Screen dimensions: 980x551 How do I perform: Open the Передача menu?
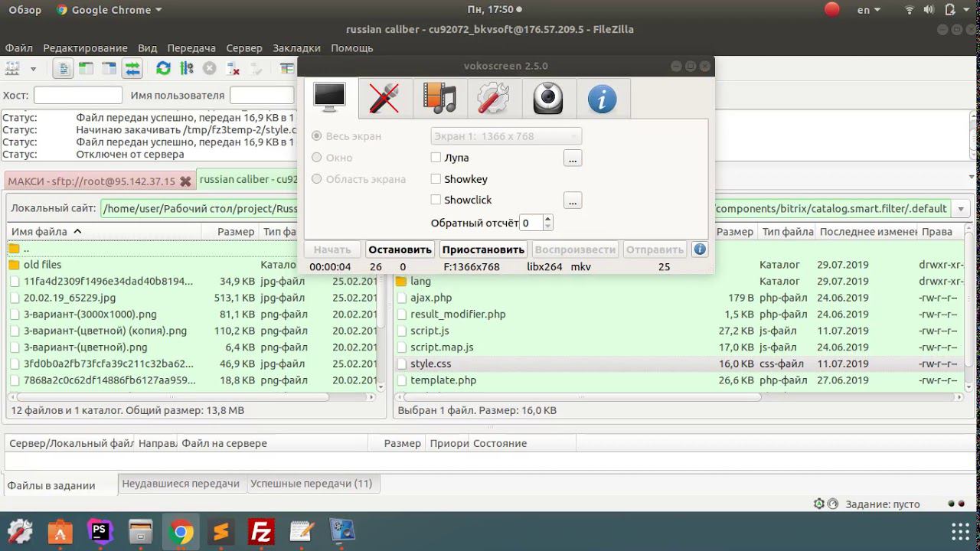pos(191,48)
